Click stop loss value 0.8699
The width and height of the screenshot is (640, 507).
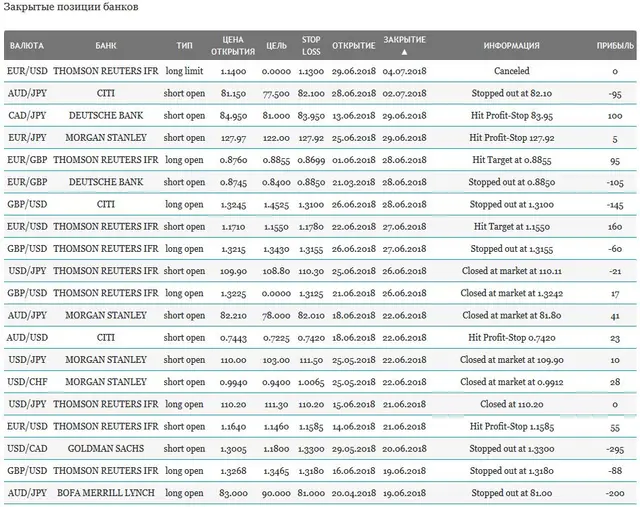tap(311, 160)
